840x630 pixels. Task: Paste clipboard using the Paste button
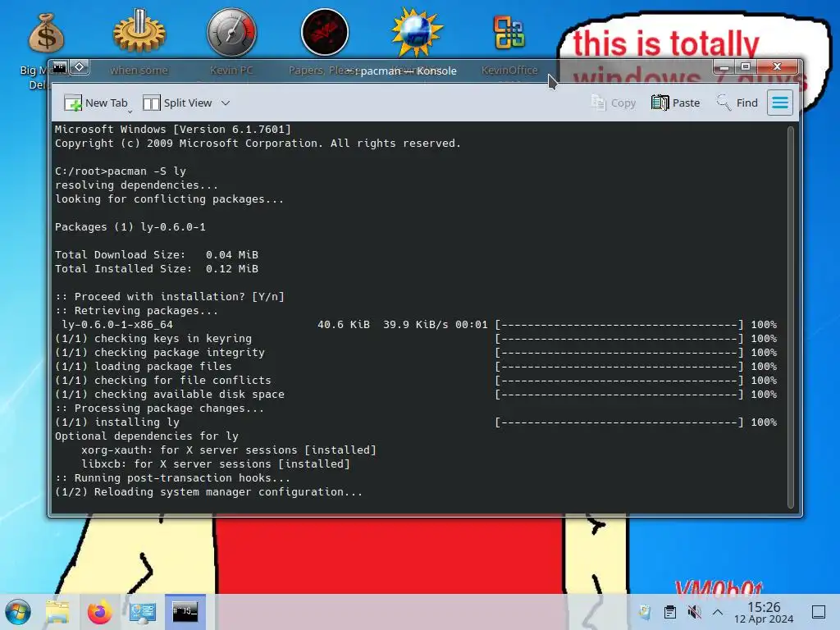click(x=676, y=103)
